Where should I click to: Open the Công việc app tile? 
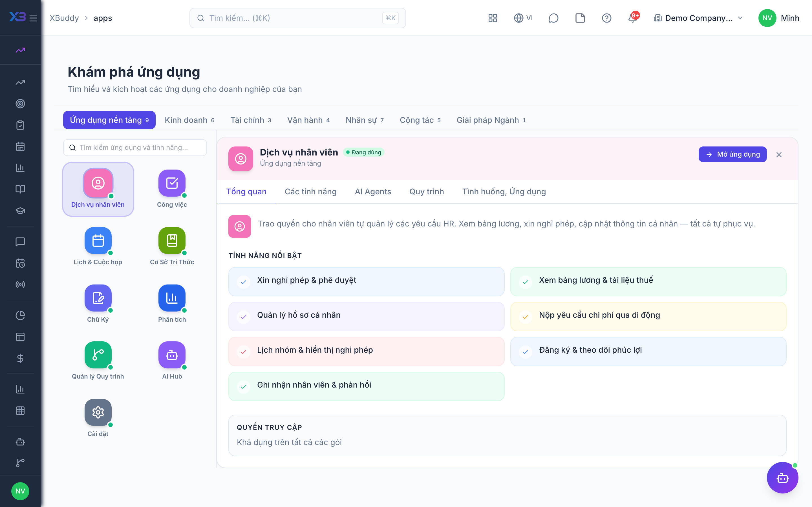(172, 189)
